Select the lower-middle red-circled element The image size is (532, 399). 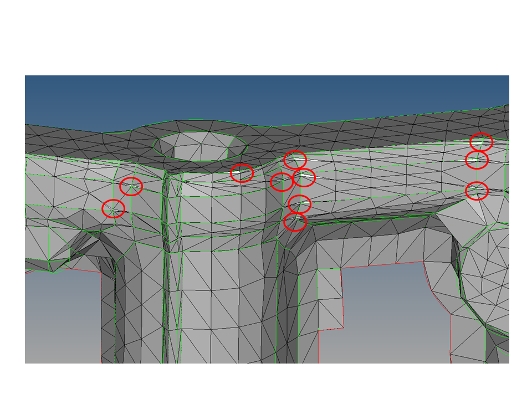click(x=299, y=204)
